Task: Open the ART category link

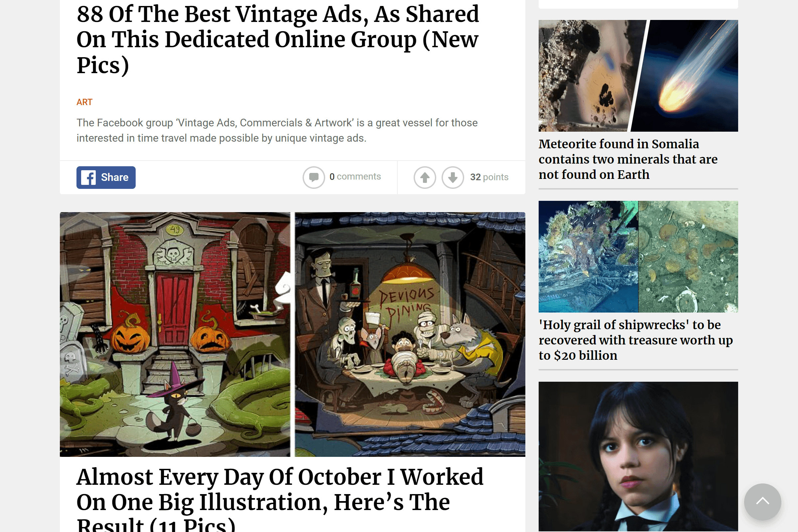Action: (x=84, y=102)
